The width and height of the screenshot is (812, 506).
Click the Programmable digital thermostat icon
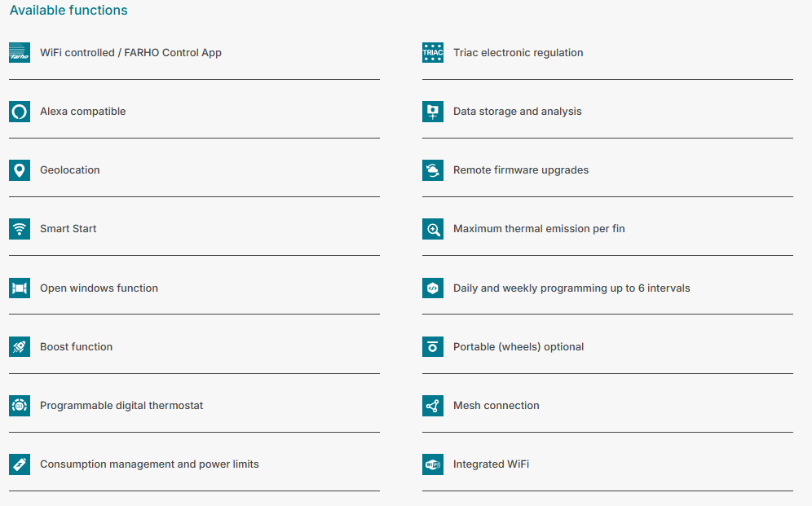click(x=20, y=406)
